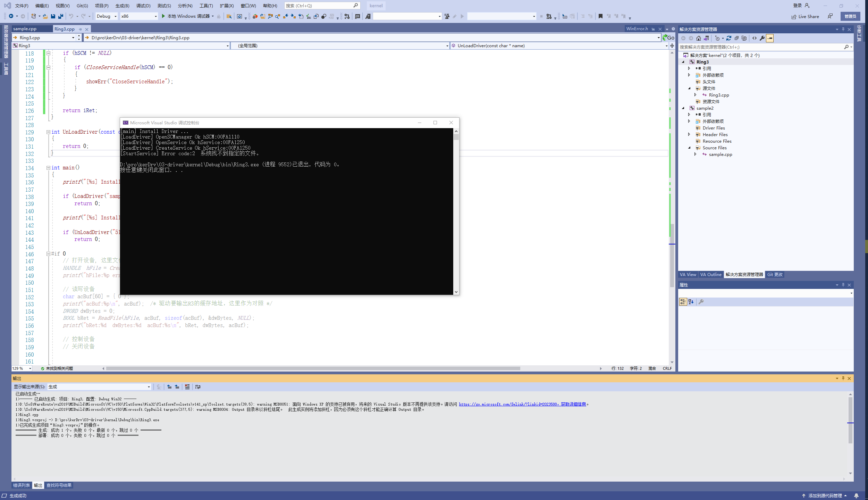Open the 调试(D) menu
This screenshot has height=500, width=868.
(x=143, y=6)
